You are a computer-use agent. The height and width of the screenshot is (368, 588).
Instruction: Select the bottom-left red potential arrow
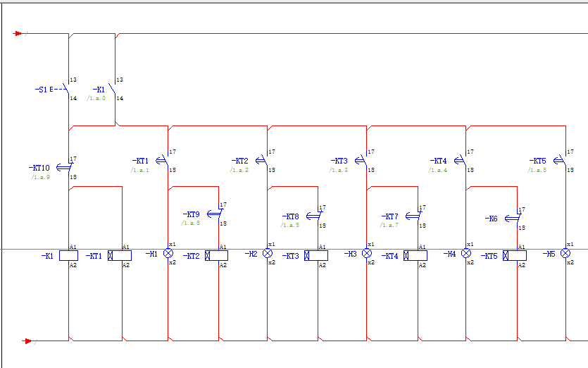click(x=28, y=341)
